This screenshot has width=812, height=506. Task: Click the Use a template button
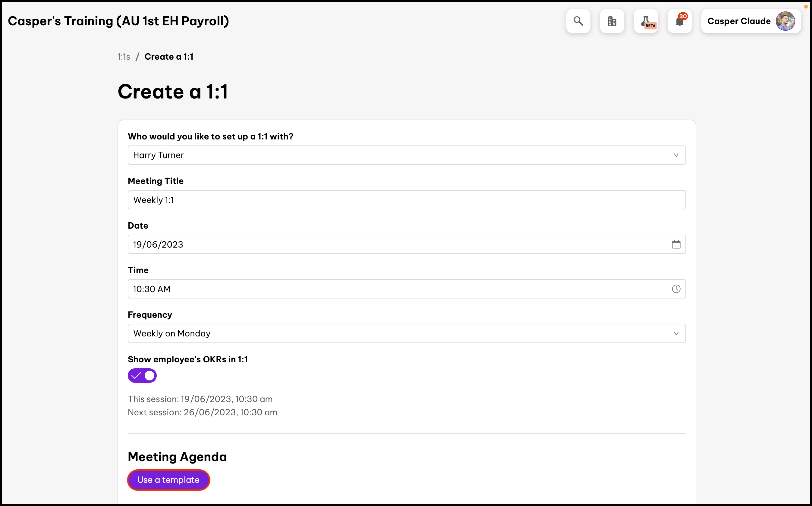pyautogui.click(x=168, y=480)
